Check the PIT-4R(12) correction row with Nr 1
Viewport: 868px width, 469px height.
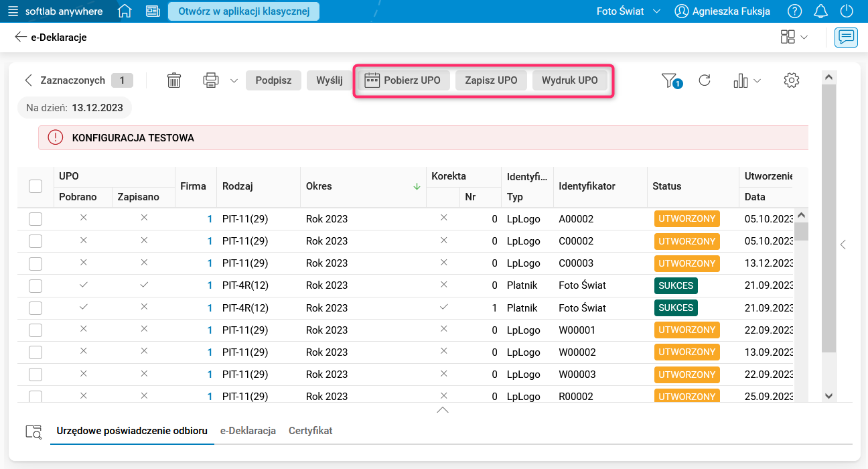coord(35,308)
